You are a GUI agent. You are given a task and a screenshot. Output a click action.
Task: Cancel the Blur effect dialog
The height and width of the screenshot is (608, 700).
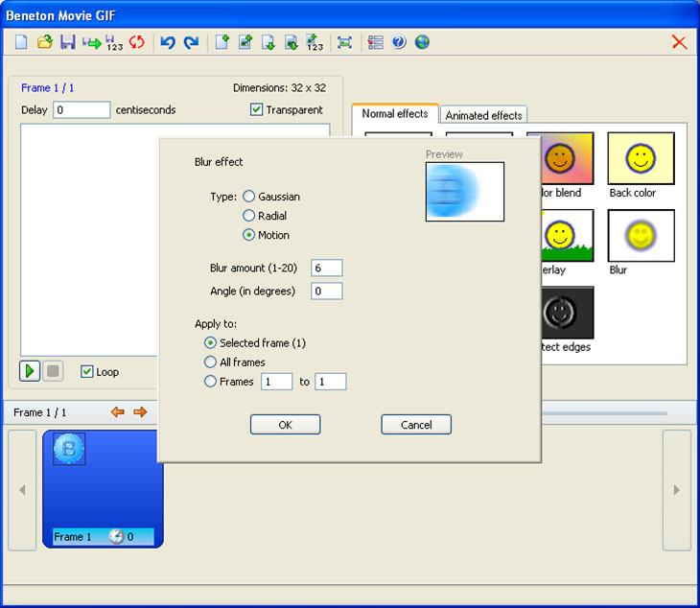point(416,425)
